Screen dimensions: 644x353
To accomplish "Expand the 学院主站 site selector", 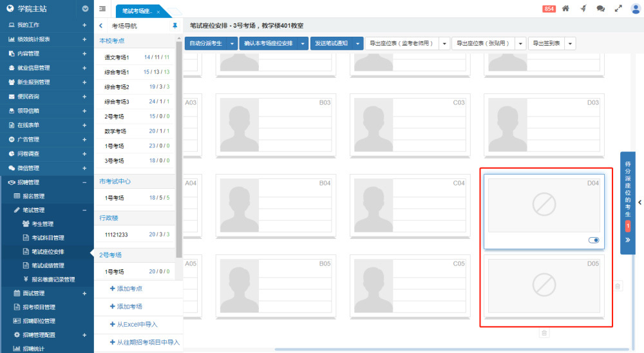I will point(86,9).
